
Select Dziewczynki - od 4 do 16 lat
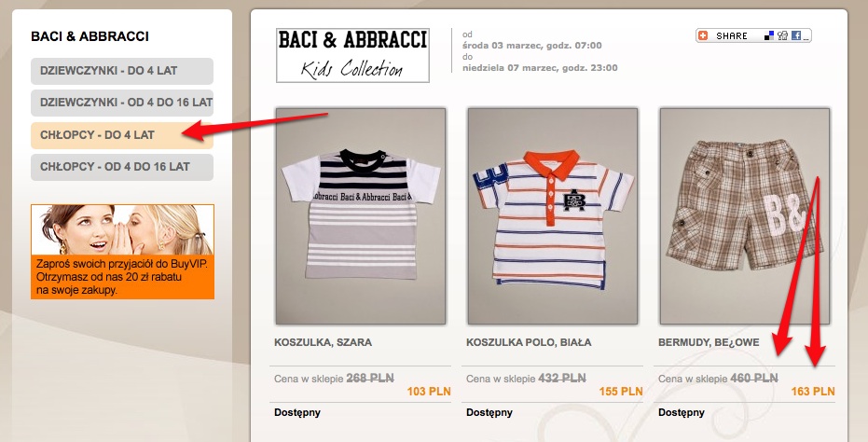click(122, 103)
